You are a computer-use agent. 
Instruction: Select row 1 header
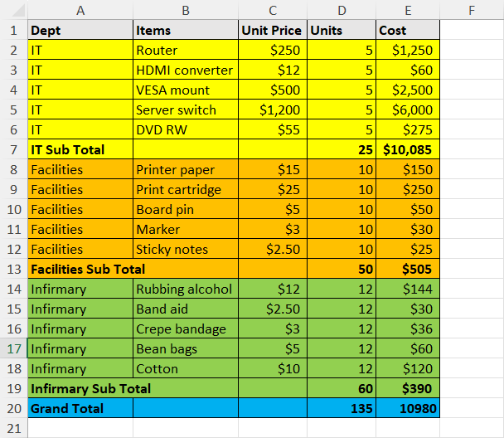(14, 30)
